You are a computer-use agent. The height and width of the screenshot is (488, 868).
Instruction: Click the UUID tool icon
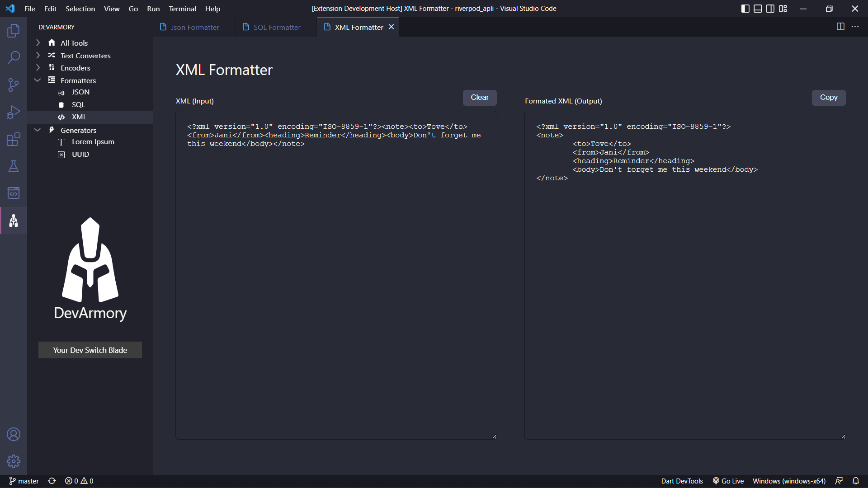tap(61, 155)
